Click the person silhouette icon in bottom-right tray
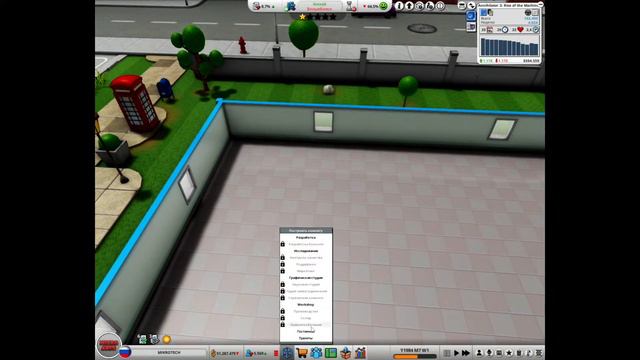 [479, 353]
